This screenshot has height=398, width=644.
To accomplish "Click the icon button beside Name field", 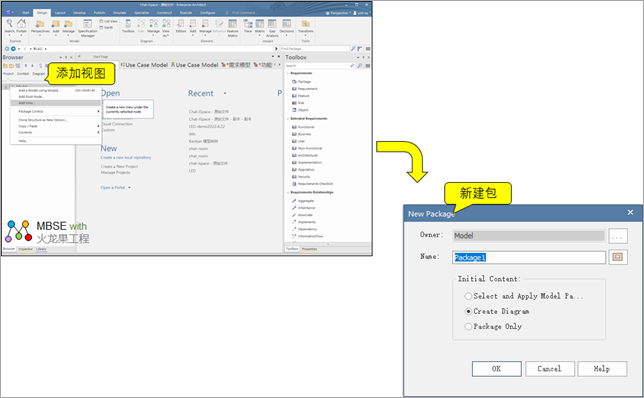I will pos(618,258).
